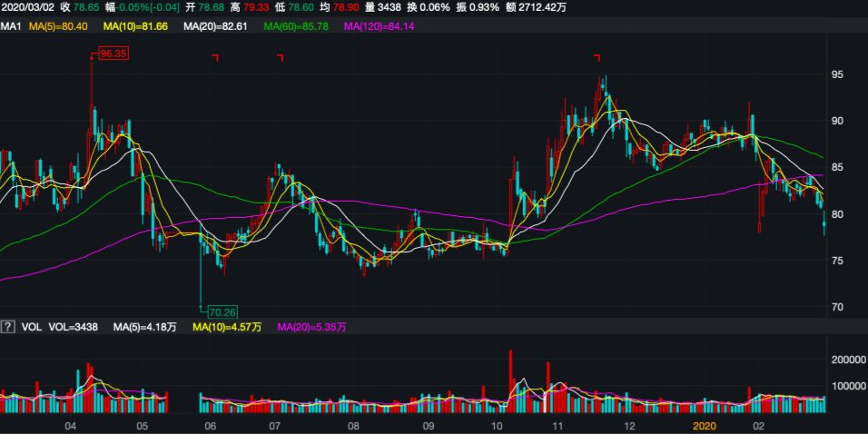868x434 pixels.
Task: Click the green MA(60)=85.78 label
Action: 297,26
